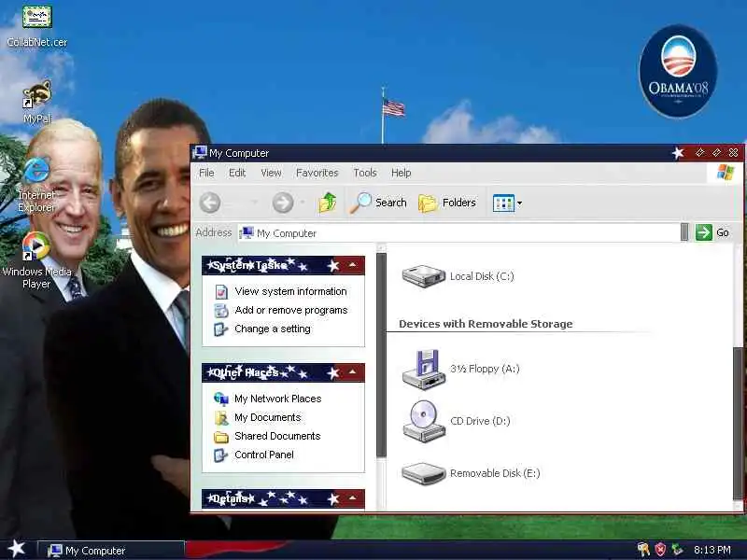Click the Add or remove programs icon
Image resolution: width=747 pixels, height=560 pixels.
click(221, 311)
